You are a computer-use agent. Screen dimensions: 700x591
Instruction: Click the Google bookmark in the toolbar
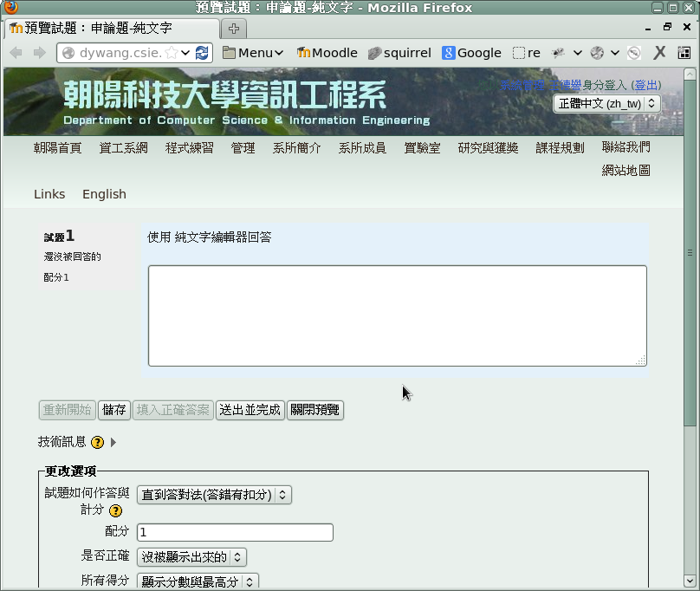pos(471,53)
